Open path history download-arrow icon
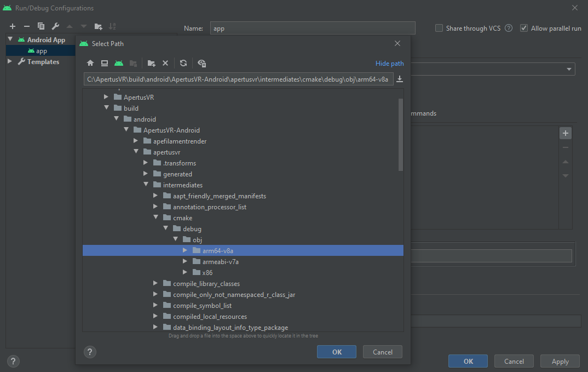 point(400,79)
